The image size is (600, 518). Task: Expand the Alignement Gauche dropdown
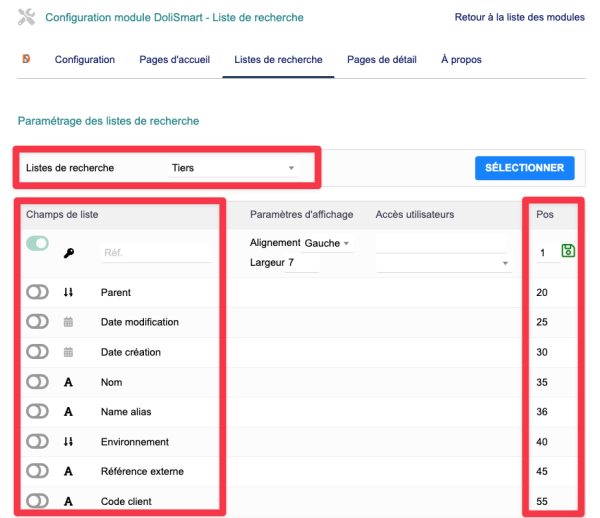327,243
